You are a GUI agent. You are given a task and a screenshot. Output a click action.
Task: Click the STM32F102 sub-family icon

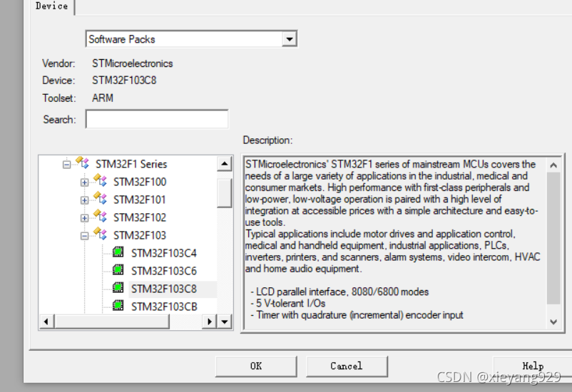pos(100,216)
